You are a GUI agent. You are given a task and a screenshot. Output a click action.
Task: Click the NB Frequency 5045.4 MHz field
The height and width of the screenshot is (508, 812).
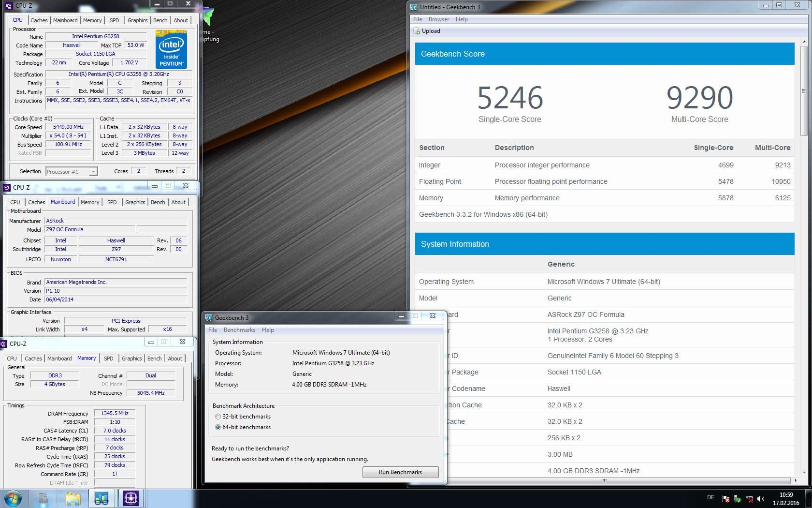151,393
